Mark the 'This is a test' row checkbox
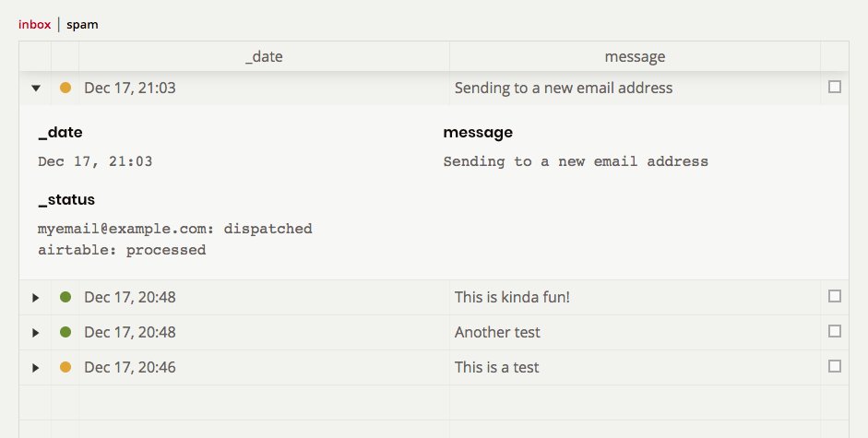This screenshot has width=868, height=438. (835, 366)
